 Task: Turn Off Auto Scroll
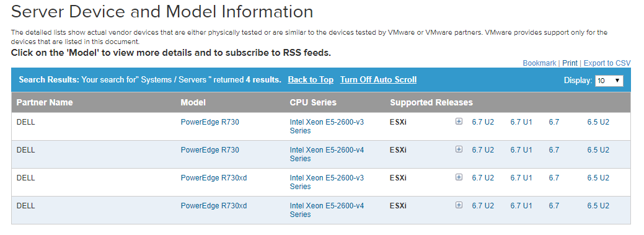click(378, 80)
